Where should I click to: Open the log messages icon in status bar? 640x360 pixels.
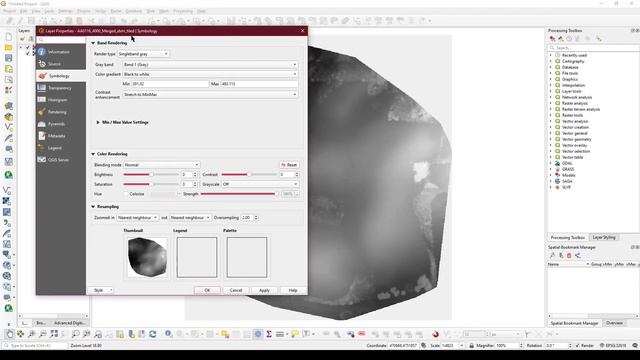635,346
